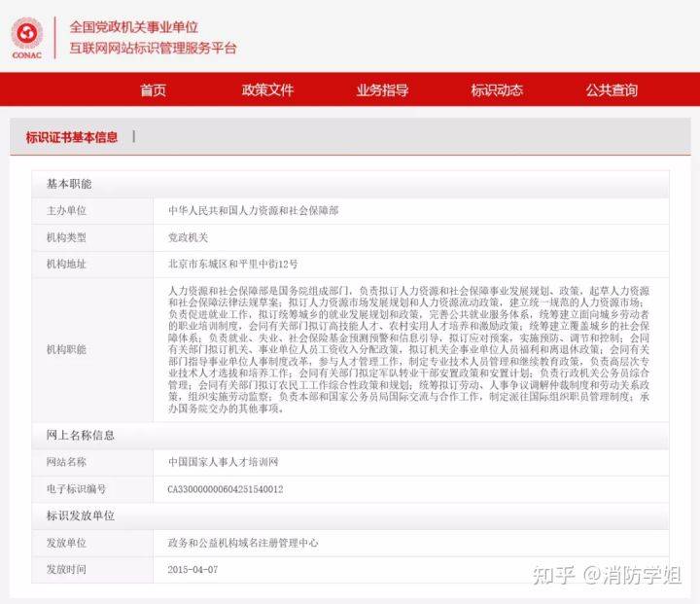
Task: Click the platform title text in header
Action: (153, 38)
